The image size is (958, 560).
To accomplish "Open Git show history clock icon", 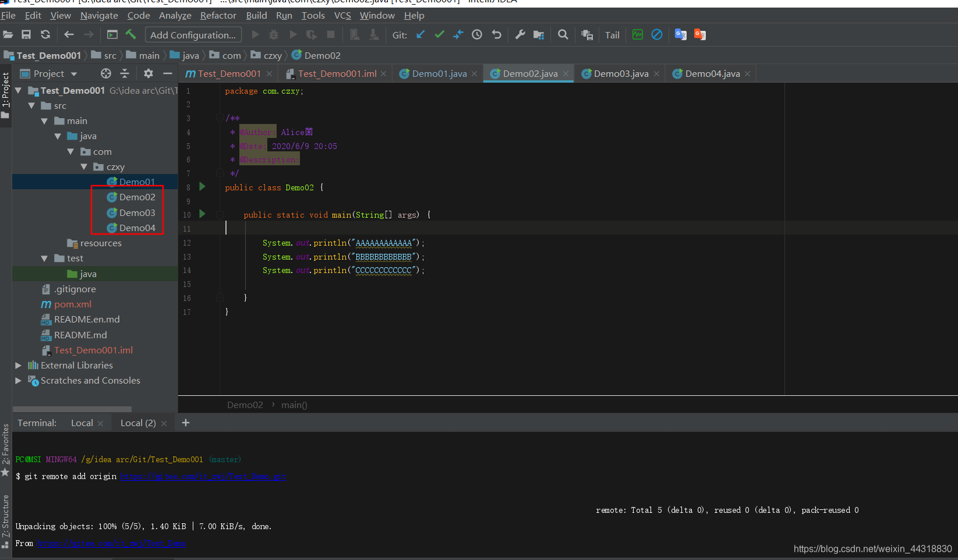I will coord(477,35).
